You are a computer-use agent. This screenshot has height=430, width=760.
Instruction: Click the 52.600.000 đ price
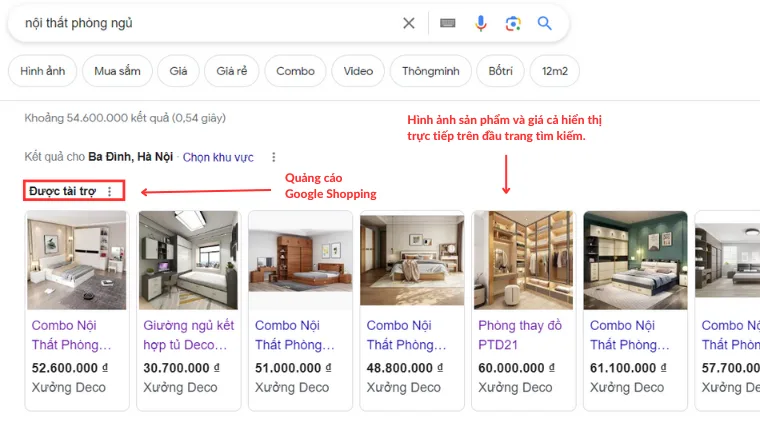(x=70, y=368)
